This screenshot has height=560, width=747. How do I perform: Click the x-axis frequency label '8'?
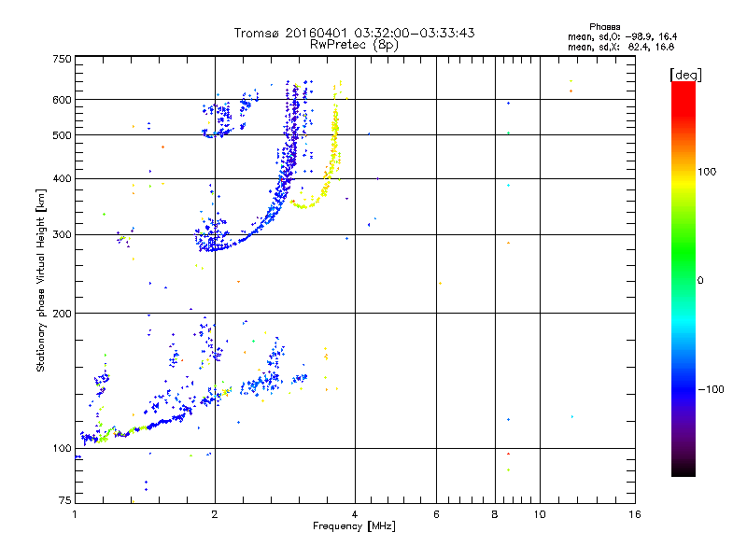click(495, 514)
